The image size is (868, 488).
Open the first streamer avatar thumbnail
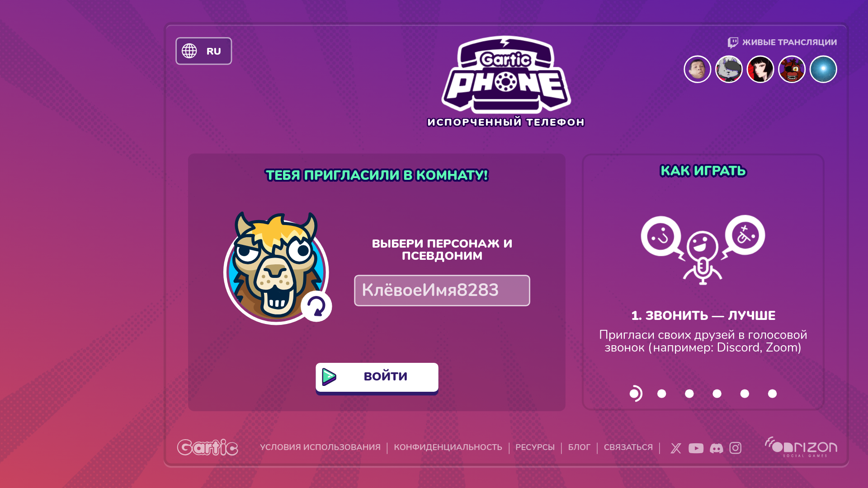(x=697, y=69)
